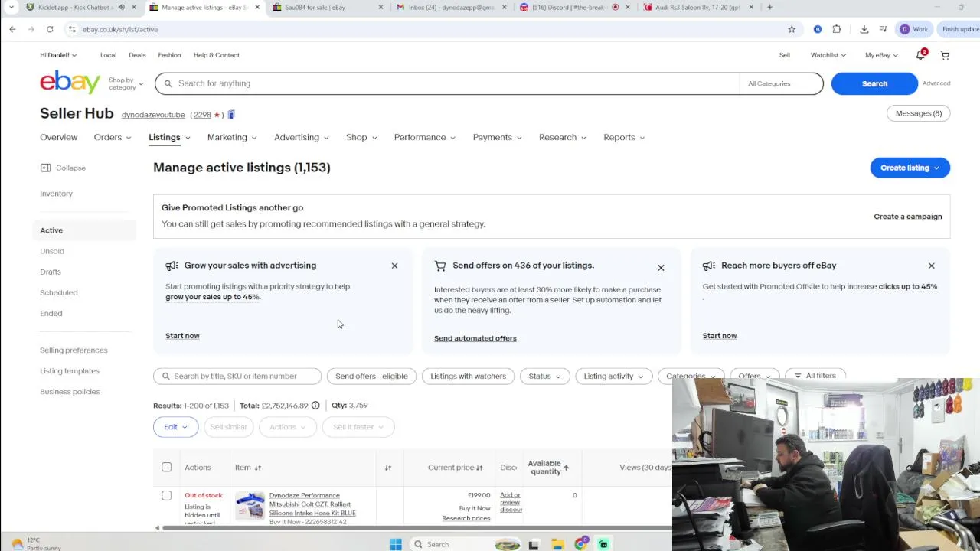Dismiss the Grow your sales card
This screenshot has width=980, height=551.
(394, 266)
